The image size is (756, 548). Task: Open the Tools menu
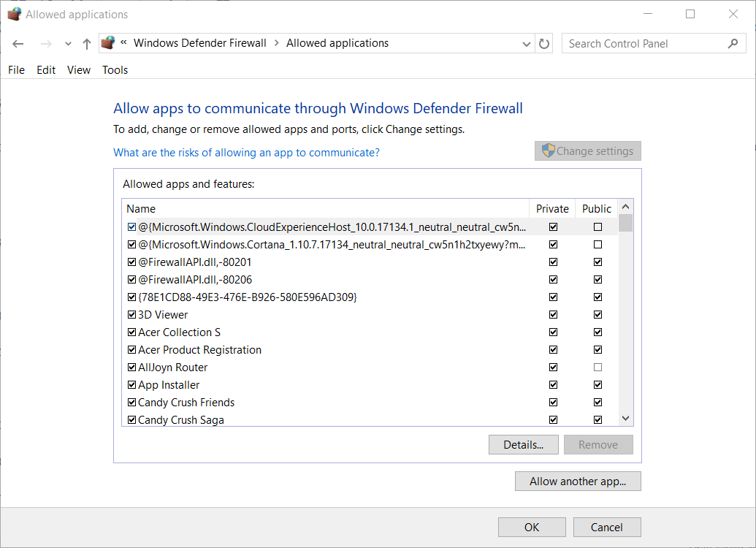[x=115, y=70]
